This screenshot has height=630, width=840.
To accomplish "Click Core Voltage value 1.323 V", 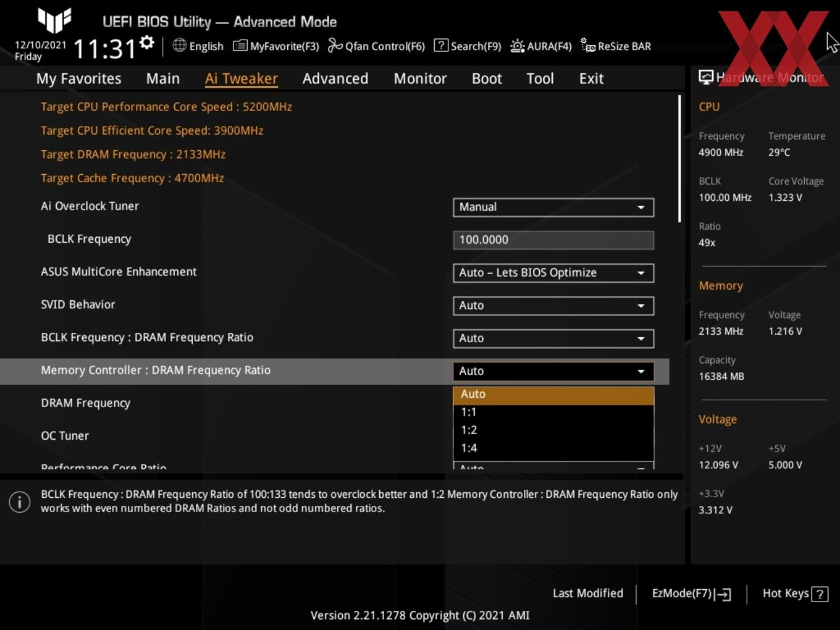I will [785, 198].
